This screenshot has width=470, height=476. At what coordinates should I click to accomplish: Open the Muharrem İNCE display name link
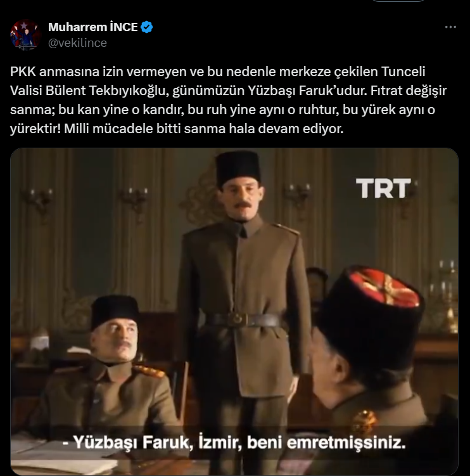93,27
